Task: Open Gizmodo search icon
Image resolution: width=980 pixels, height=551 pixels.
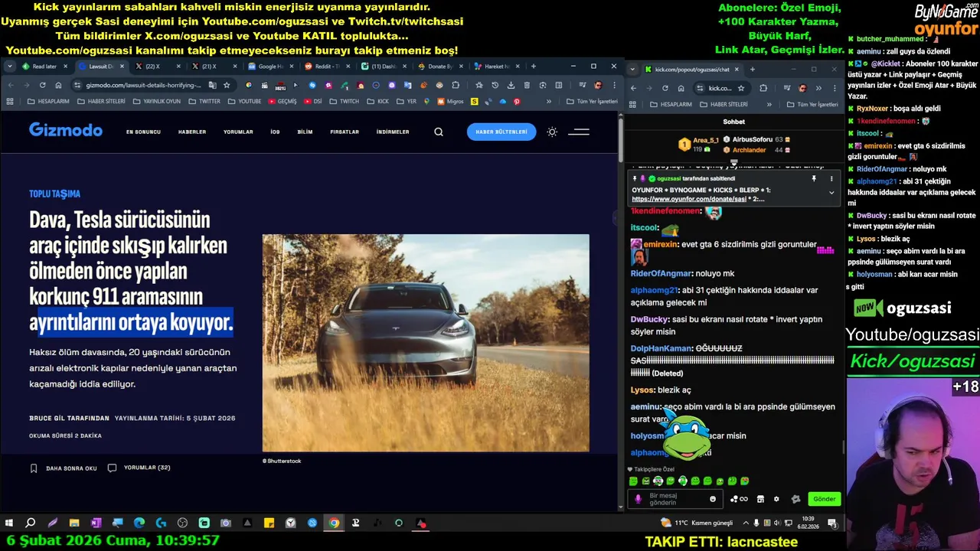Action: tap(439, 132)
